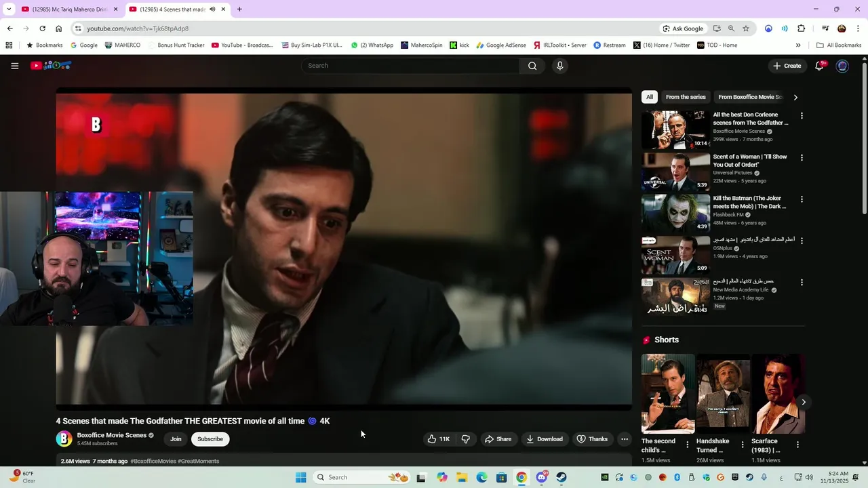This screenshot has width=868, height=488.
Task: Open Microsoft Edge from taskbar
Action: (481, 477)
